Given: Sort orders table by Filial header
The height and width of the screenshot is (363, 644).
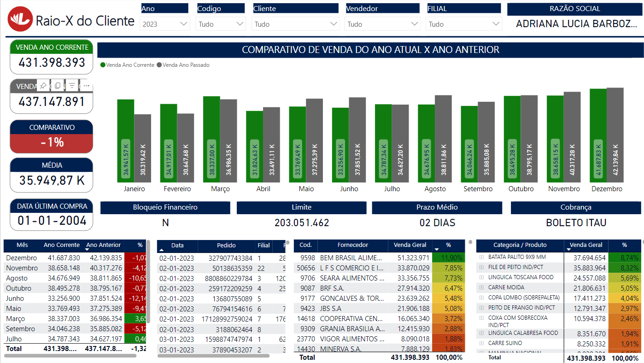Looking at the screenshot, I should pyautogui.click(x=264, y=246).
